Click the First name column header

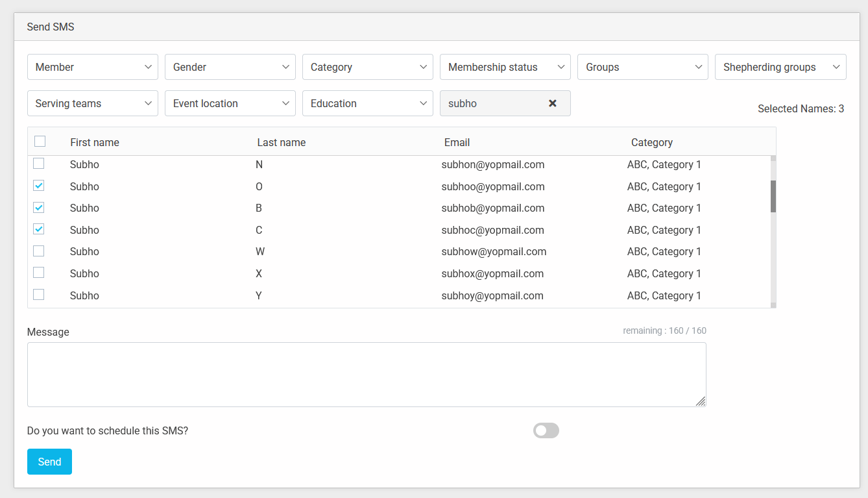(95, 142)
